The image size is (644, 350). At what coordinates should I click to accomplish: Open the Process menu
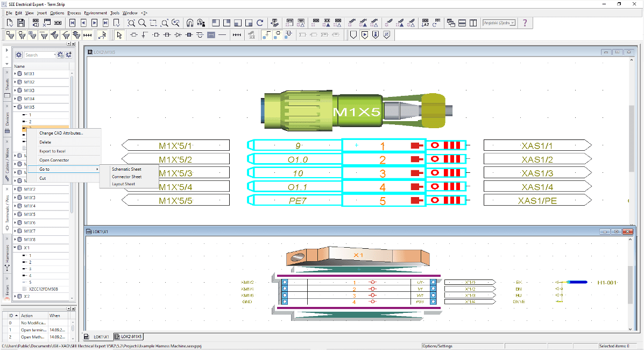click(74, 12)
